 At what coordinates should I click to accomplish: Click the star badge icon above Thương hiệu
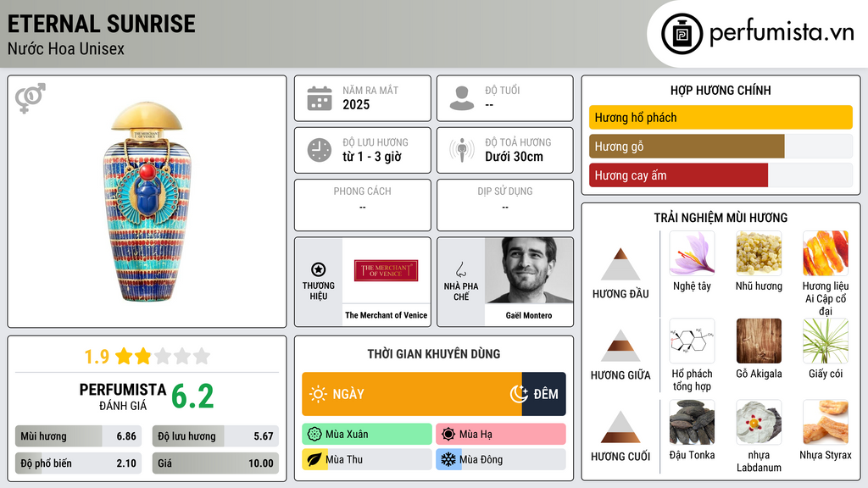[319, 269]
